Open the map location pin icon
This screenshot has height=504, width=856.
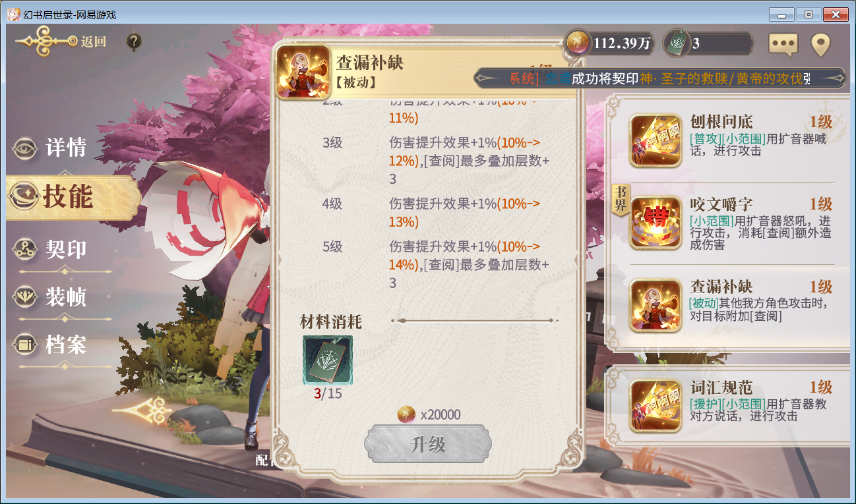(x=820, y=45)
